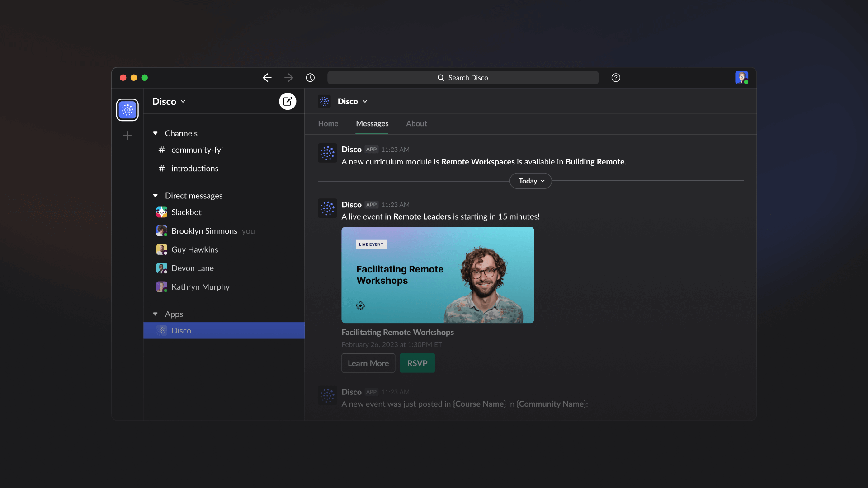This screenshot has height=488, width=868.
Task: Open the help question mark icon
Action: pos(615,78)
